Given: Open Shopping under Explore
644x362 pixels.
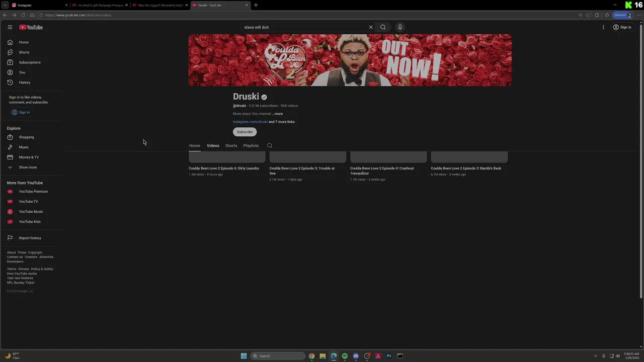Looking at the screenshot, I should (x=30, y=137).
